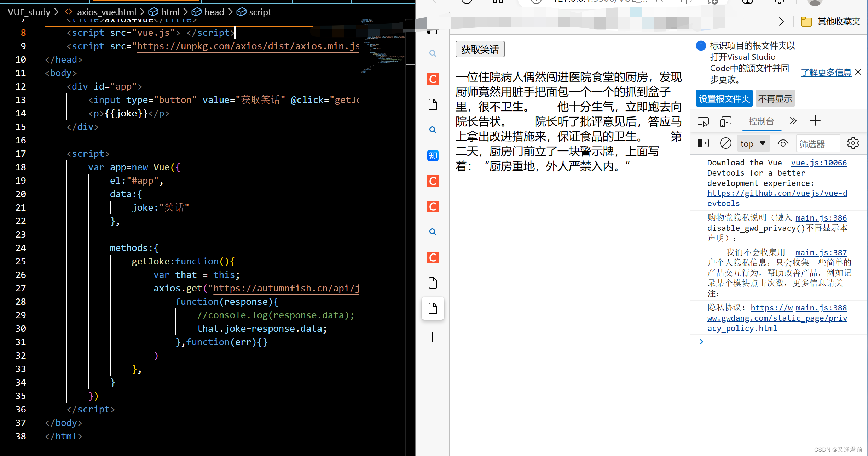Expand the bookmarks bar overflow chevron
The height and width of the screenshot is (456, 868).
tap(781, 22)
